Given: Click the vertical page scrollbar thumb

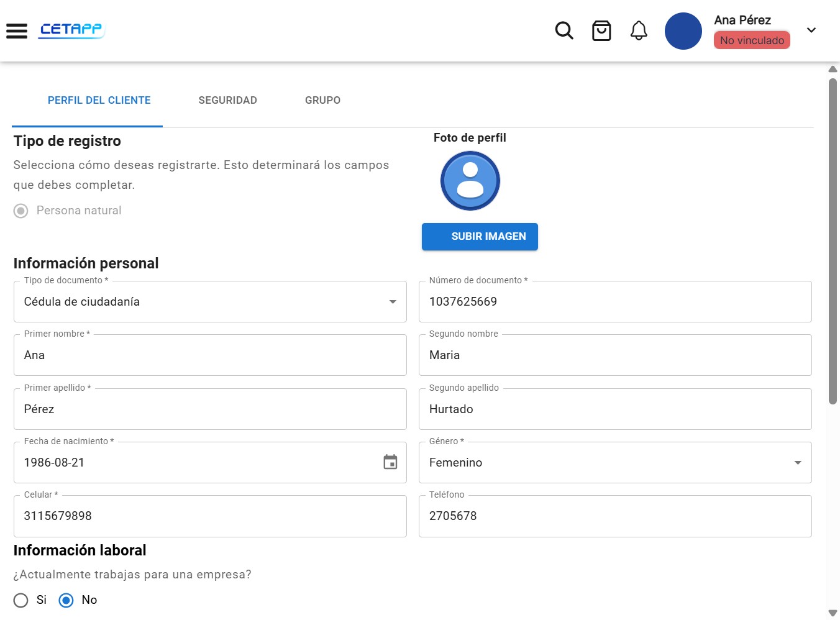Looking at the screenshot, I should tap(833, 241).
